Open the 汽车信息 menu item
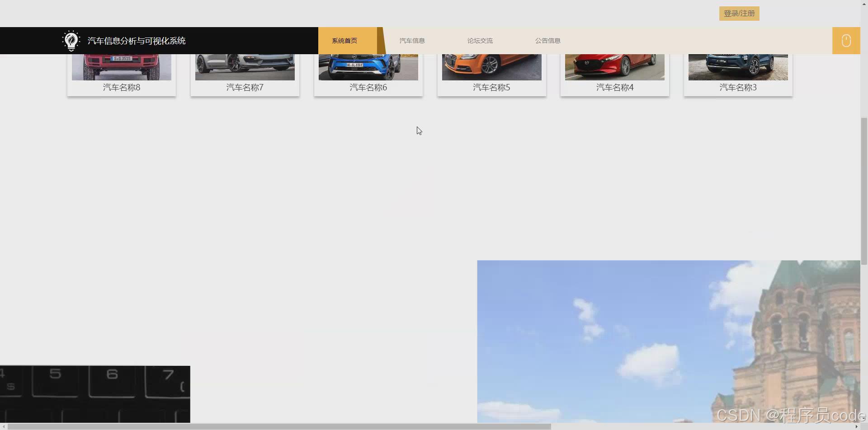The image size is (868, 430). (x=412, y=41)
